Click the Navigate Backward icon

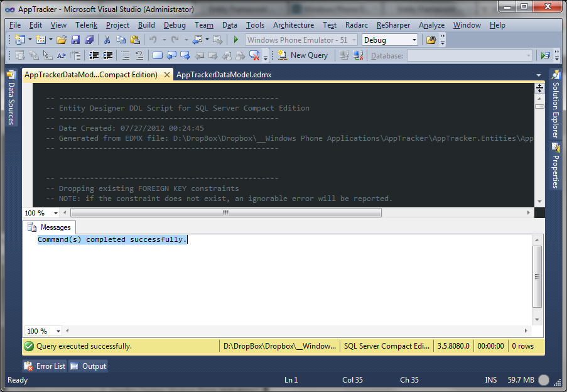(x=197, y=40)
